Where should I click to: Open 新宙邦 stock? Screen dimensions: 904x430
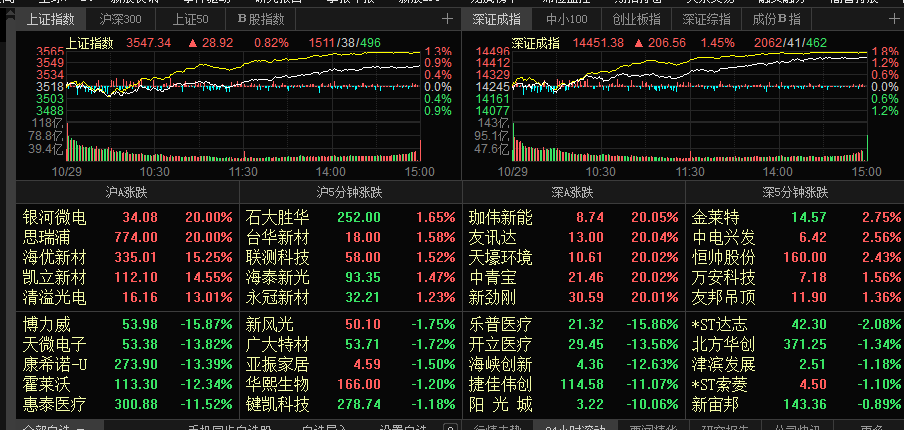pyautogui.click(x=794, y=404)
